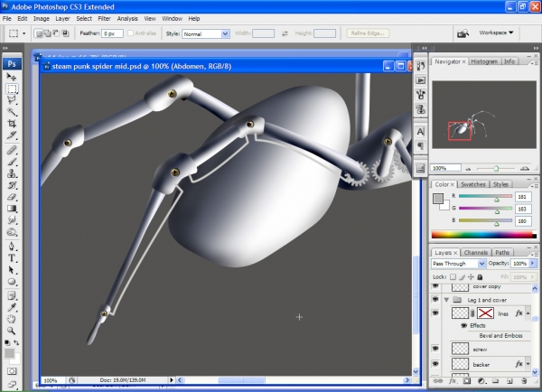
Task: Open the Character panel icon in dock
Action: coord(420,132)
